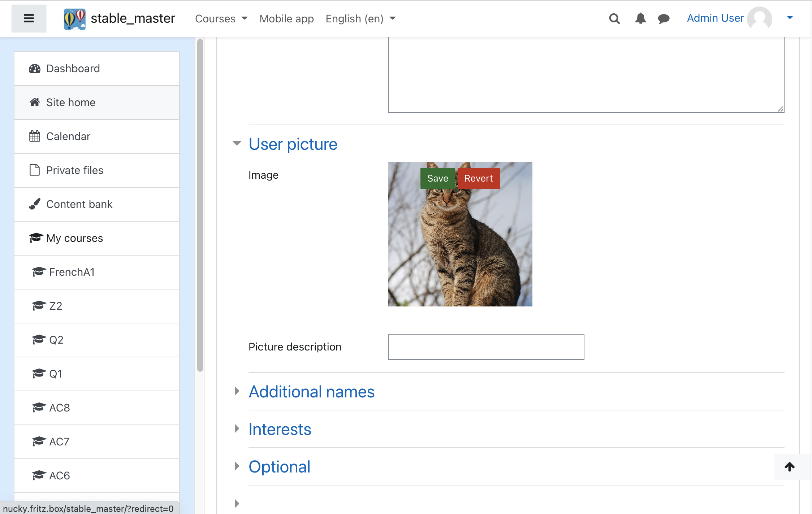Click the Q1 course cap icon
The height and width of the screenshot is (514, 812).
(x=39, y=374)
